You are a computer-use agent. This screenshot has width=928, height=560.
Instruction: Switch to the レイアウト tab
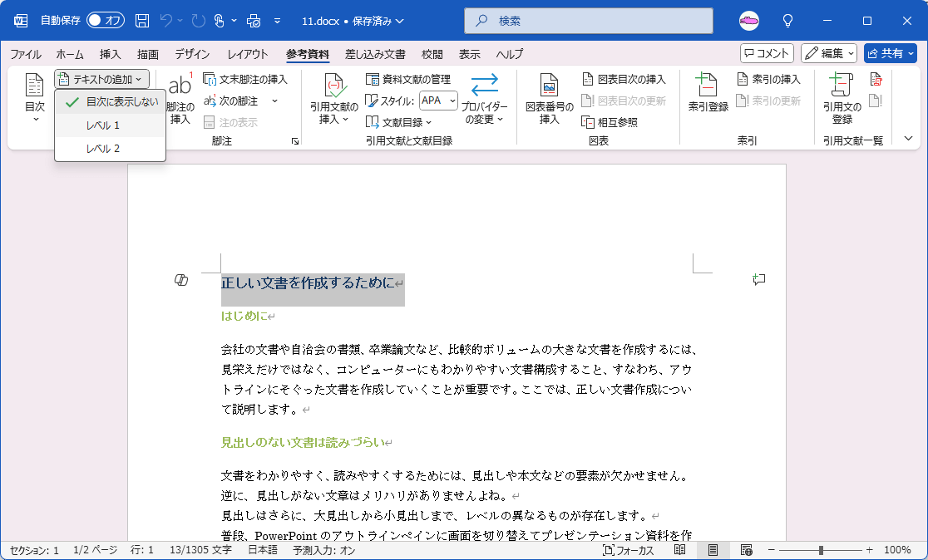click(248, 54)
